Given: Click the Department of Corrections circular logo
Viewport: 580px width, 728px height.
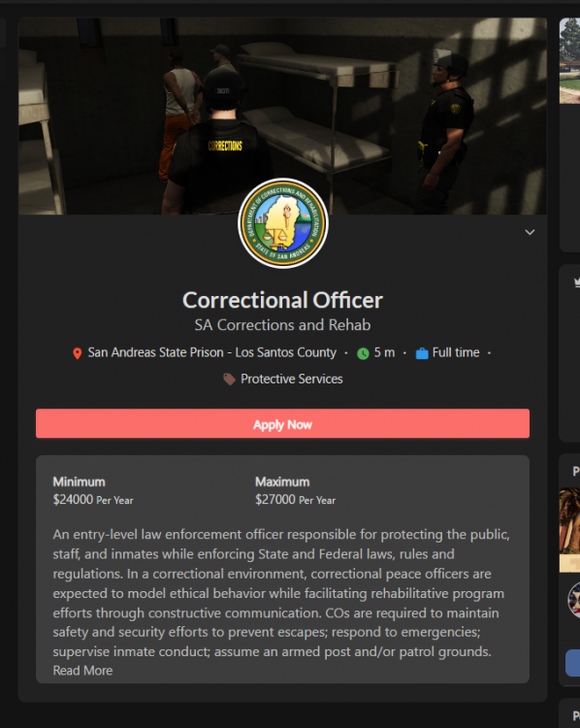Looking at the screenshot, I should tap(282, 223).
